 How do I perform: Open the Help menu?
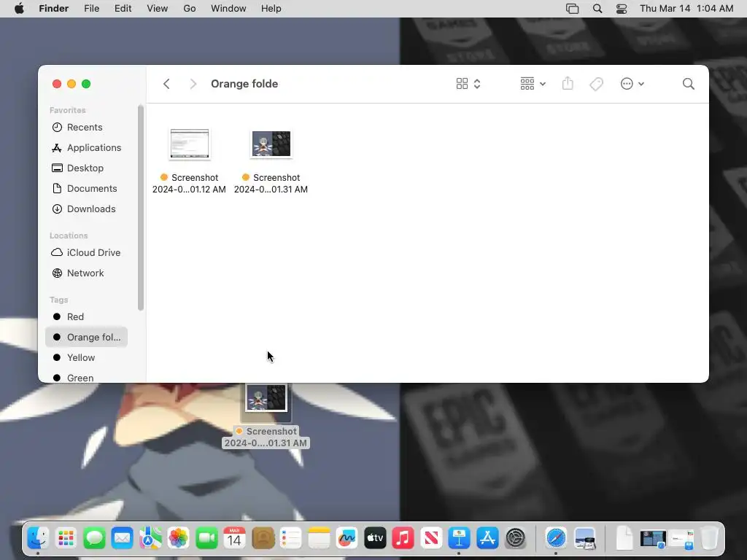point(271,9)
